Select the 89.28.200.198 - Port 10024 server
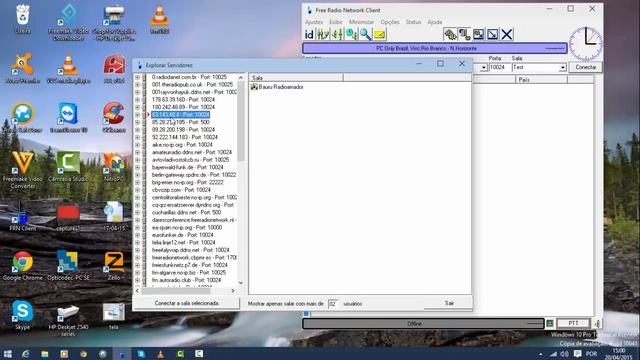This screenshot has height=360, width=640. 183,130
